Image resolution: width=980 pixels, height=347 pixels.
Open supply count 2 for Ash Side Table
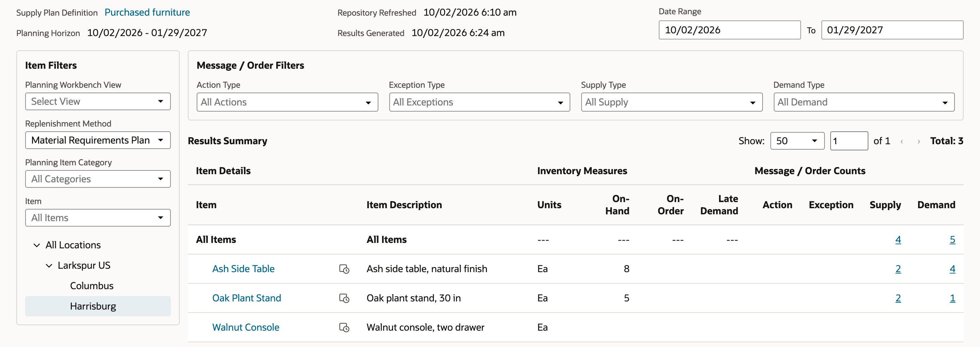898,269
